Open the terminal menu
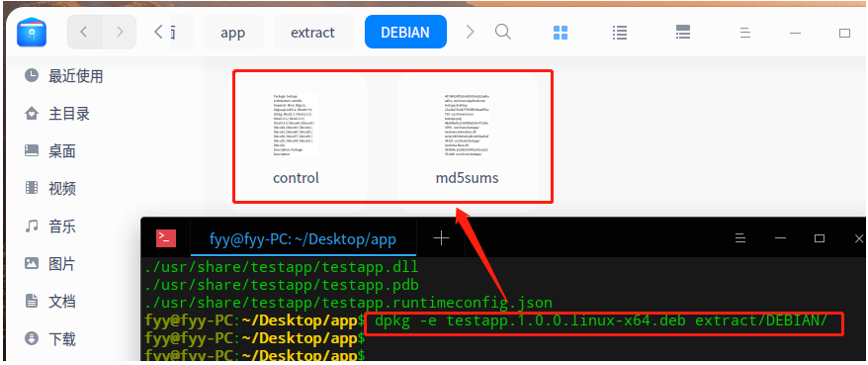Image resolution: width=868 pixels, height=365 pixels. tap(740, 238)
